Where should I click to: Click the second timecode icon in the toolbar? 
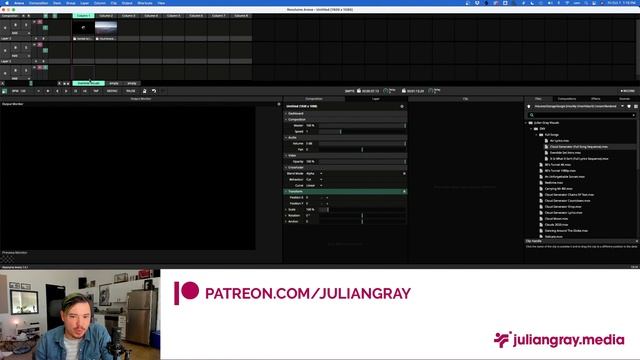click(403, 91)
